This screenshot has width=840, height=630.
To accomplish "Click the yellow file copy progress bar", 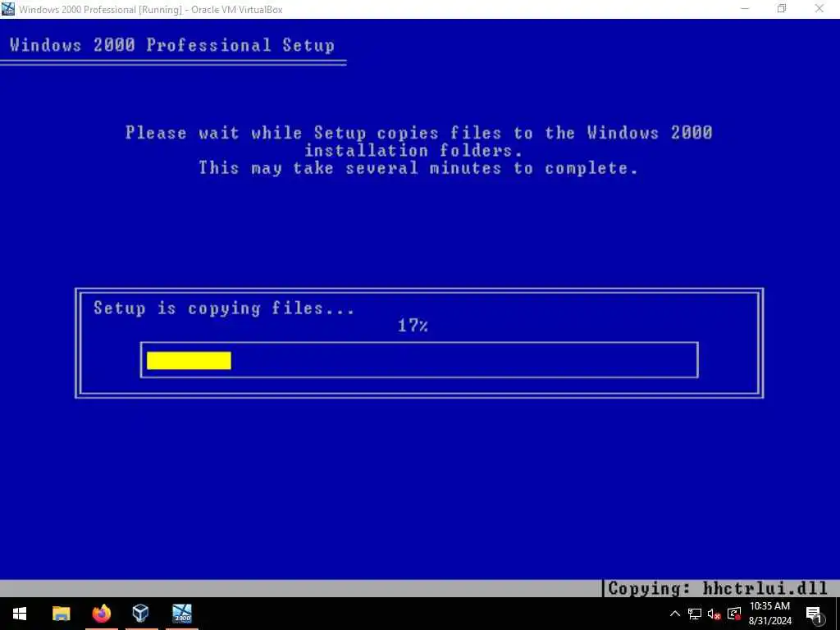I will tap(189, 360).
